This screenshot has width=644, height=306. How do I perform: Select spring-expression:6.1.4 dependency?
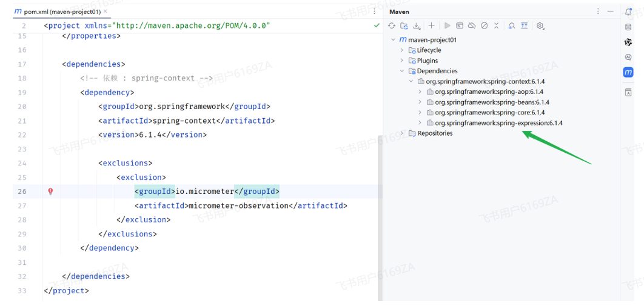498,123
